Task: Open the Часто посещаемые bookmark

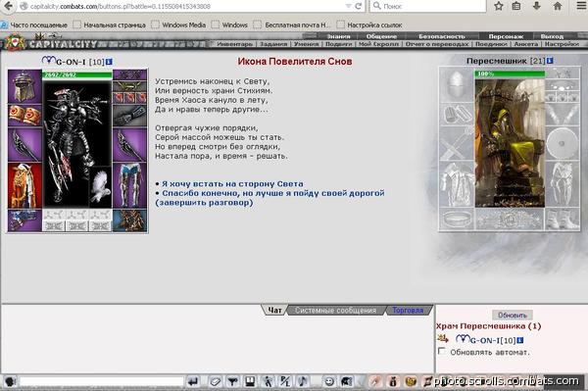Action: coord(34,25)
